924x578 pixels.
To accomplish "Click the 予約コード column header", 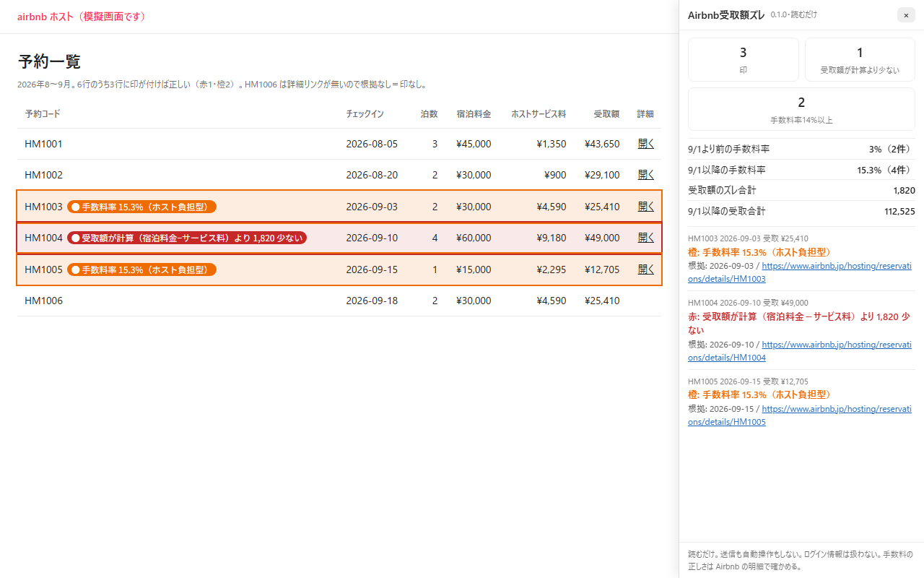I will pyautogui.click(x=43, y=114).
